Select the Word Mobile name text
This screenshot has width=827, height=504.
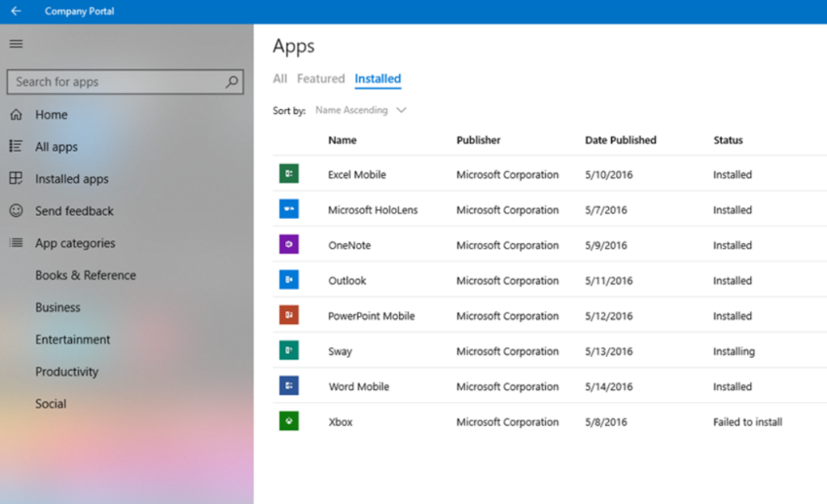click(359, 386)
